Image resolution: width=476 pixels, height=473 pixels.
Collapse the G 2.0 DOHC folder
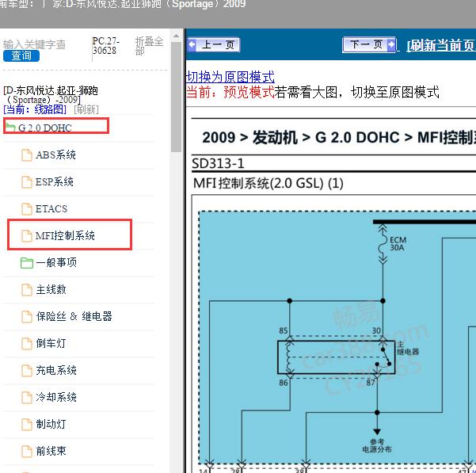(44, 128)
